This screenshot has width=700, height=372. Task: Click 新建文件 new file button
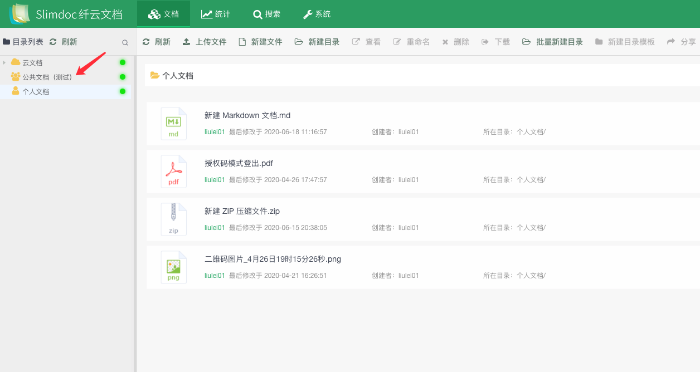pyautogui.click(x=260, y=42)
